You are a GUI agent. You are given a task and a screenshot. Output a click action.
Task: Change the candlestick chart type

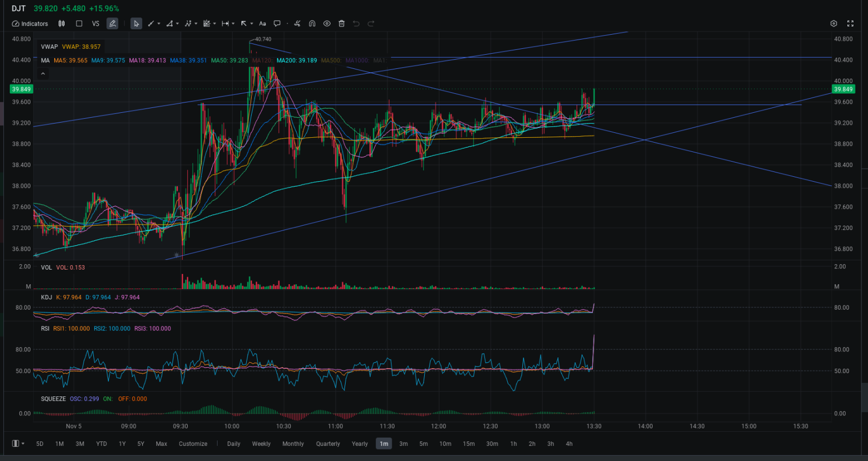tap(62, 24)
